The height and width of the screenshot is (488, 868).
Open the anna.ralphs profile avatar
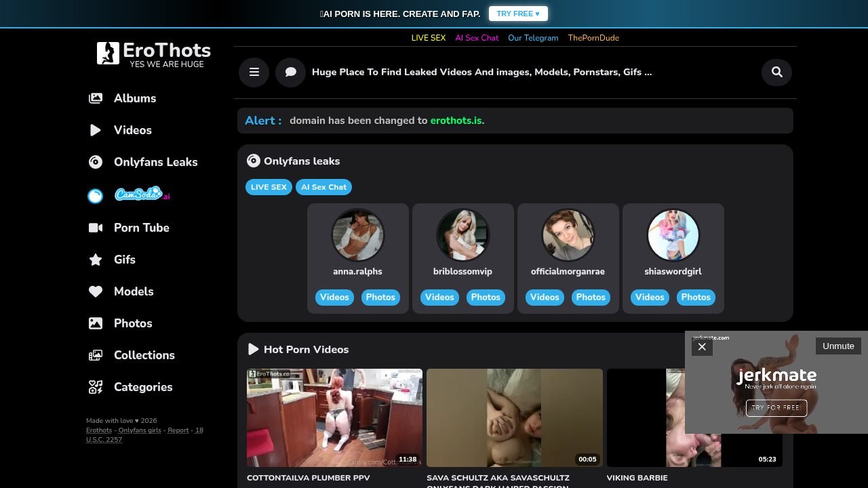pos(357,235)
